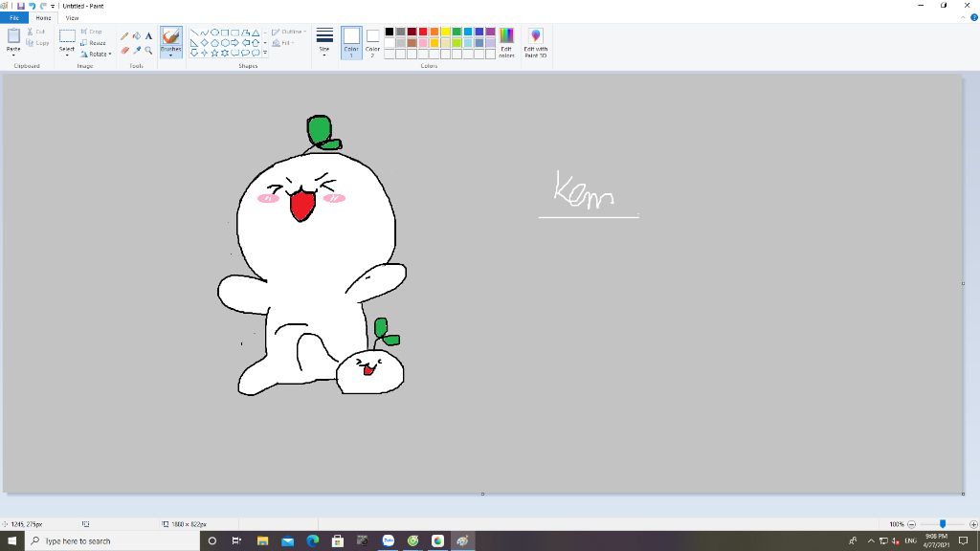Choose the Four-point star shape
980x551 pixels.
[x=205, y=53]
